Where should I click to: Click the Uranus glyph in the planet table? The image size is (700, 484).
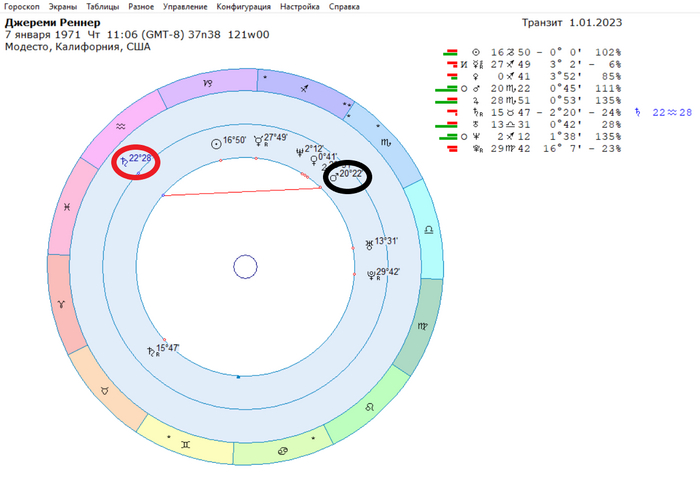(x=476, y=125)
